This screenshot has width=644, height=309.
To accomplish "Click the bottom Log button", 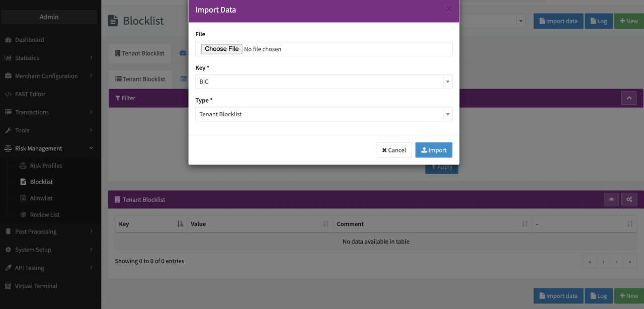I will (x=598, y=296).
